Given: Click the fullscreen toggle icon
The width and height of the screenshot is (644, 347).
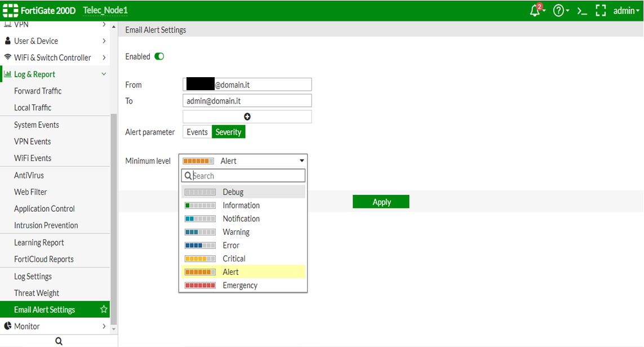Looking at the screenshot, I should point(601,11).
